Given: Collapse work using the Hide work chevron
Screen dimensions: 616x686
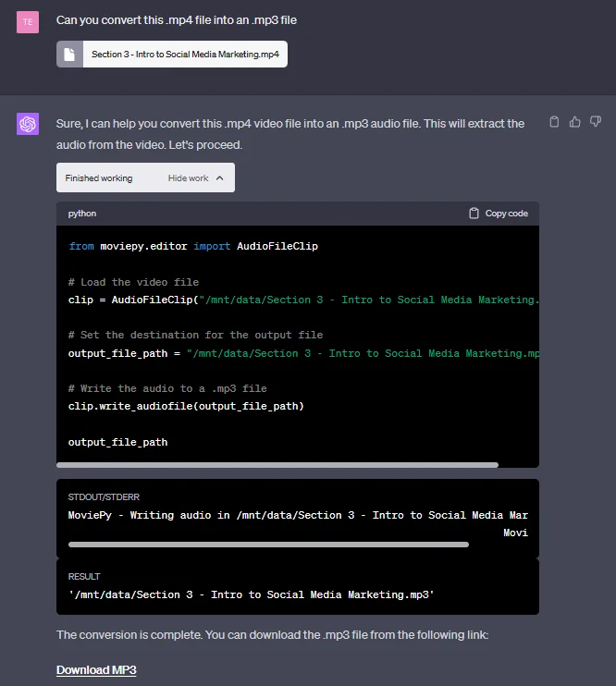Looking at the screenshot, I should click(219, 178).
